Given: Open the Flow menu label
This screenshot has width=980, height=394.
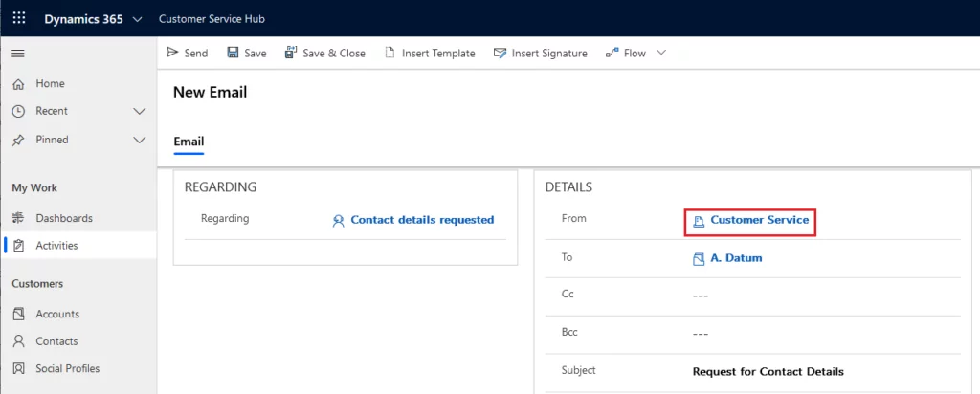Looking at the screenshot, I should (635, 53).
